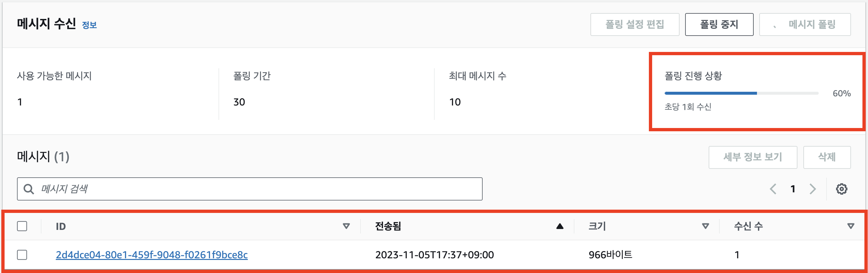Sort messages by ID column
Screen dimensions: 868x273
pyautogui.click(x=61, y=226)
